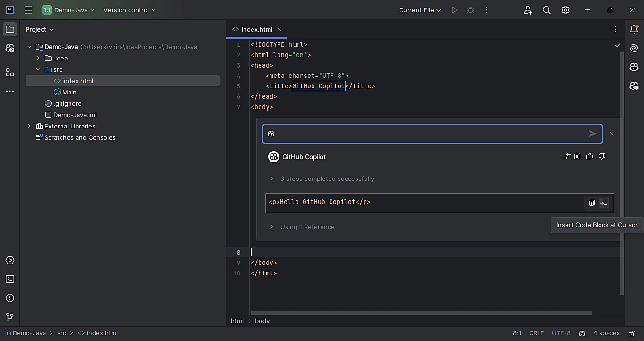
Task: Open the main hamburger menu
Action: (x=28, y=10)
